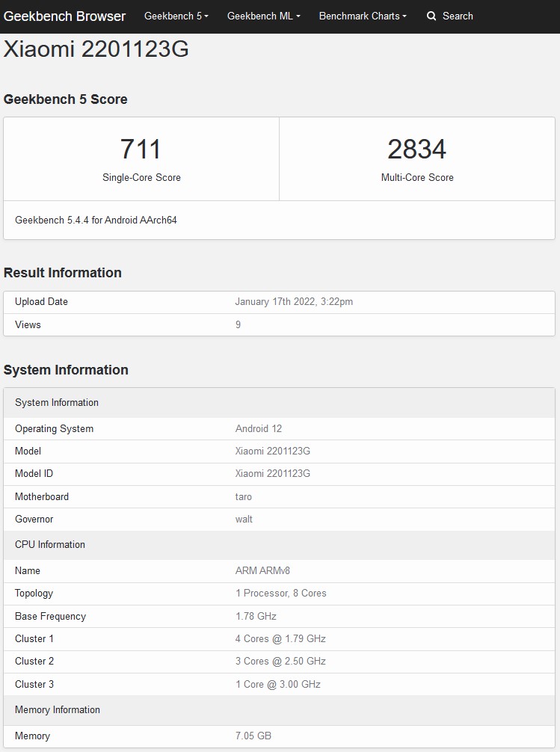Click the Cluster 2 label
This screenshot has height=752, width=560.
pyautogui.click(x=34, y=662)
